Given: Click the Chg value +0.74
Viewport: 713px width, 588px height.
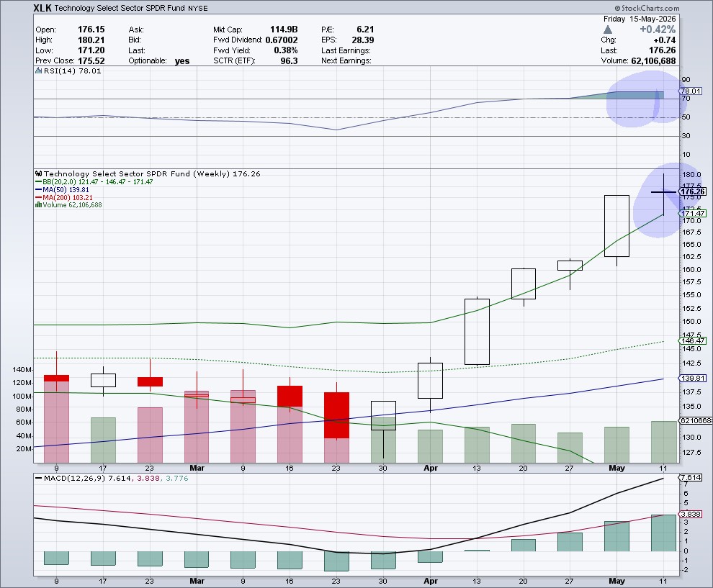Looking at the screenshot, I should (664, 40).
